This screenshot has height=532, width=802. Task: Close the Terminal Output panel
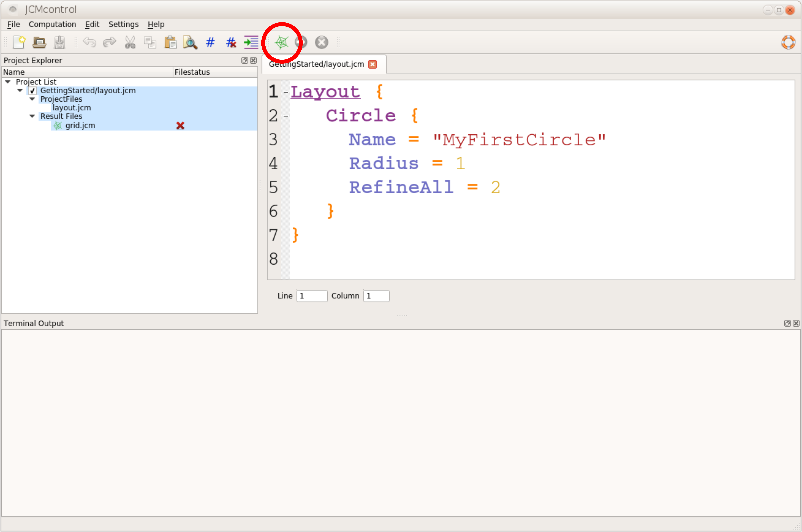[796, 323]
